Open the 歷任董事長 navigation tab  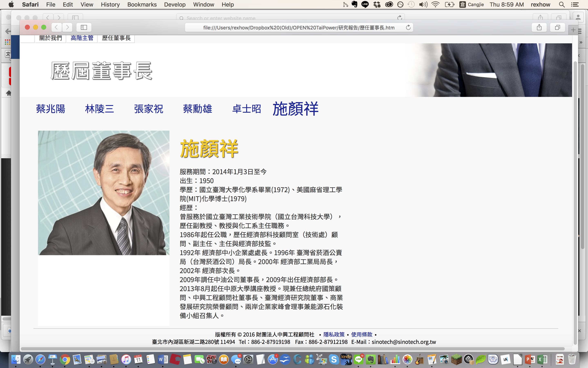point(116,38)
